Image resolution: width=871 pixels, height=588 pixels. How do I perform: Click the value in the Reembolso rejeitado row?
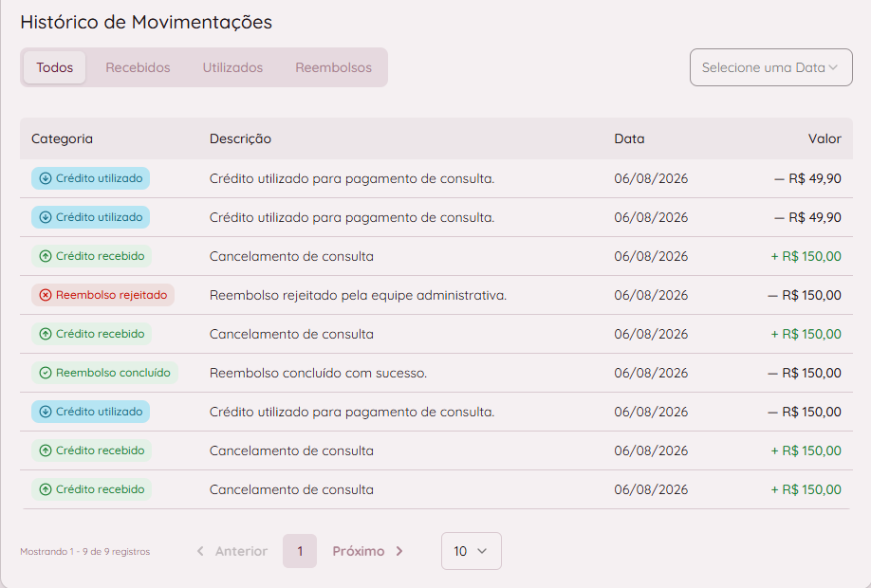(x=805, y=295)
